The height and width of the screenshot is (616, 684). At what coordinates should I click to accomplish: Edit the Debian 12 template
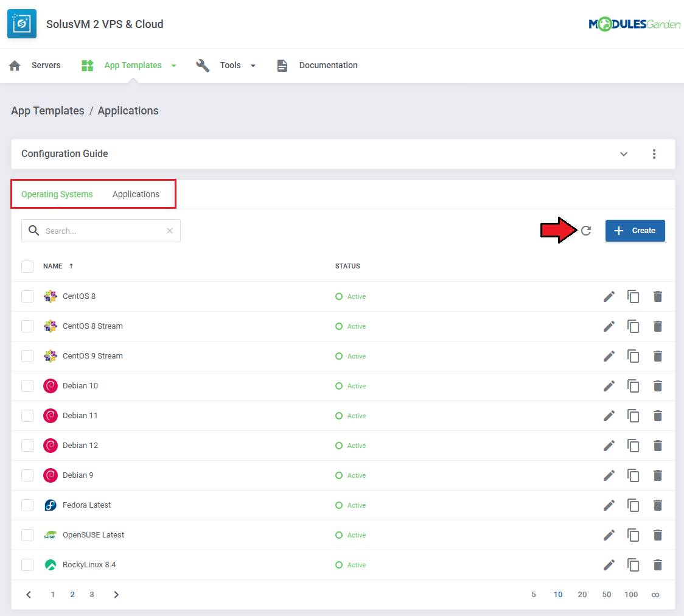pos(609,446)
